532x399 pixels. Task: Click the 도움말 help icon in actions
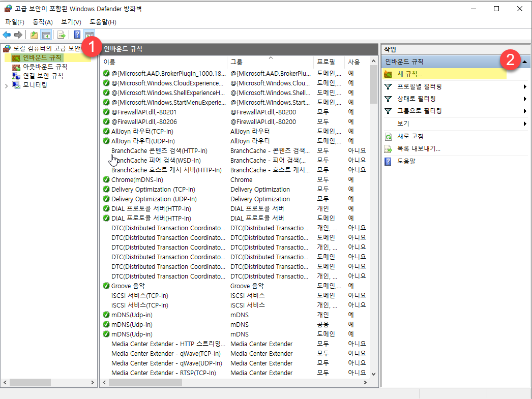[388, 161]
